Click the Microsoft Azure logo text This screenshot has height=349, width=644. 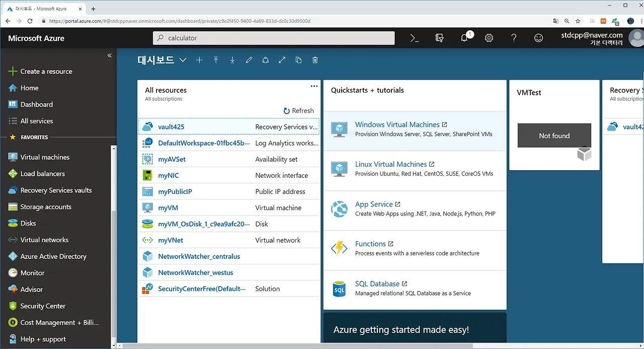click(36, 38)
